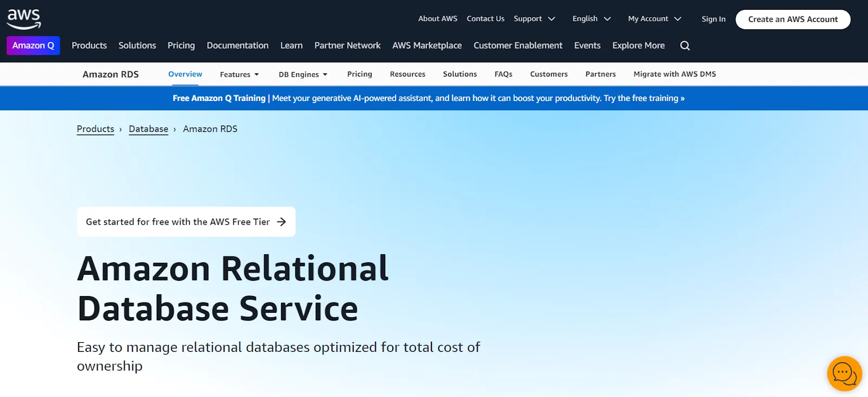Click the About AWS link
868x397 pixels.
[x=438, y=18]
